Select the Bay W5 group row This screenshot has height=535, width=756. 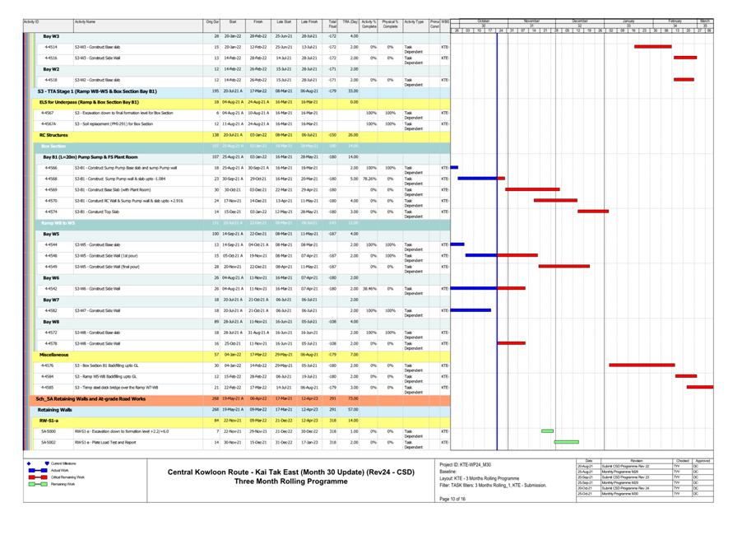pyautogui.click(x=51, y=234)
